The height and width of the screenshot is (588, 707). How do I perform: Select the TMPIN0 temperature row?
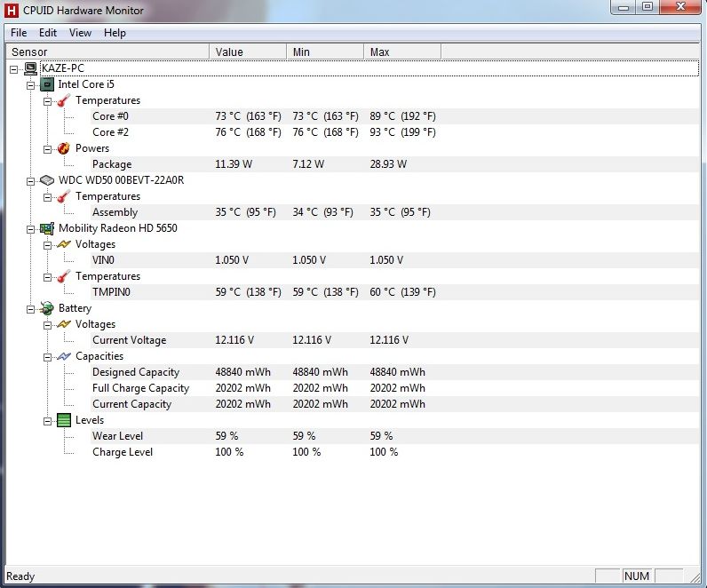395,292
